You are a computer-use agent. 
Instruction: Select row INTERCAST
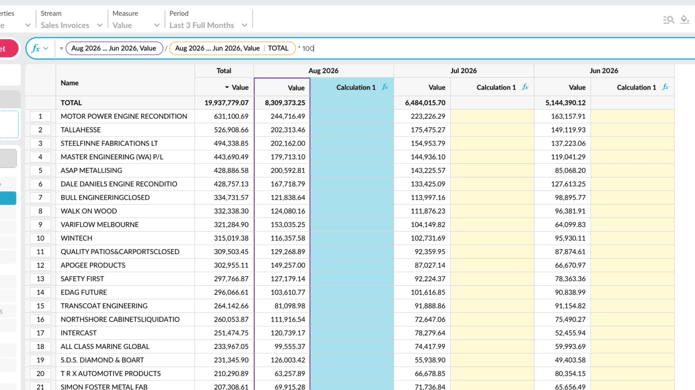coord(78,333)
